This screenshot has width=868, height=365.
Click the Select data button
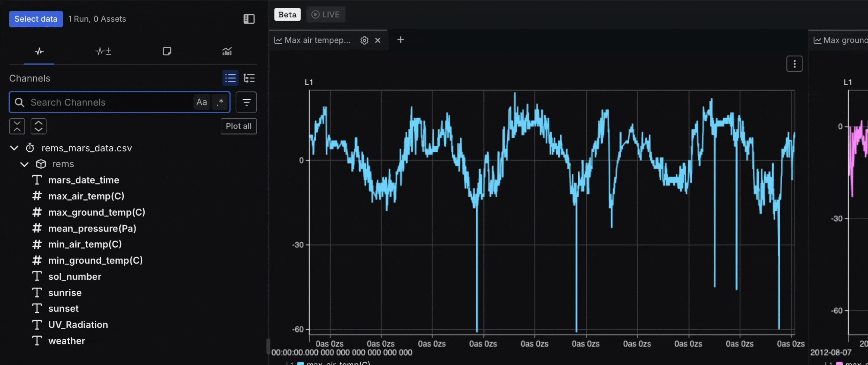(36, 19)
